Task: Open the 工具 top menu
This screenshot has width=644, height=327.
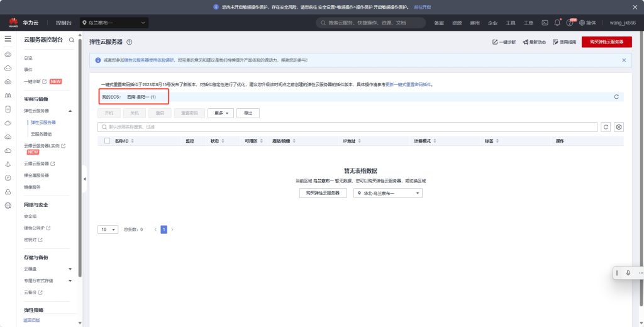Action: [511, 23]
